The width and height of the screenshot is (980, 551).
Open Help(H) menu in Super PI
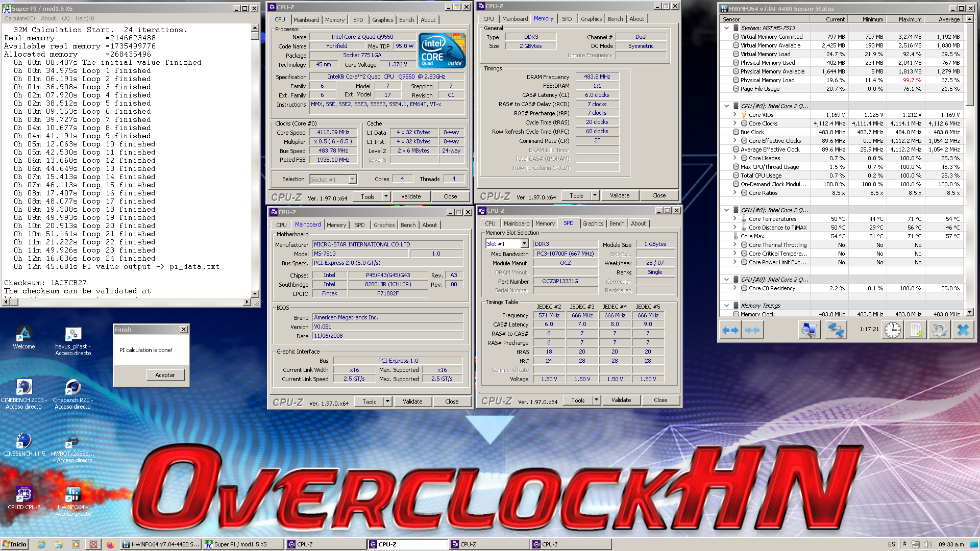[x=85, y=18]
